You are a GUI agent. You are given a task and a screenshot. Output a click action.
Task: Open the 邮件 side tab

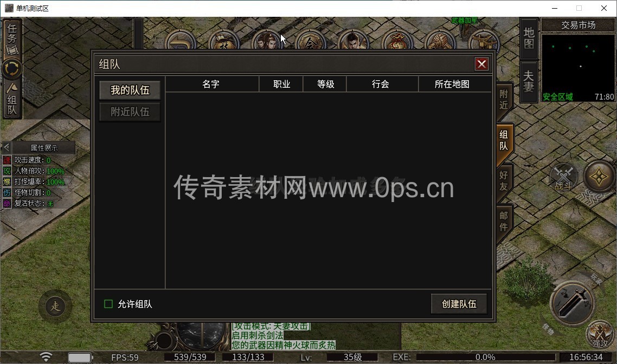tap(504, 220)
